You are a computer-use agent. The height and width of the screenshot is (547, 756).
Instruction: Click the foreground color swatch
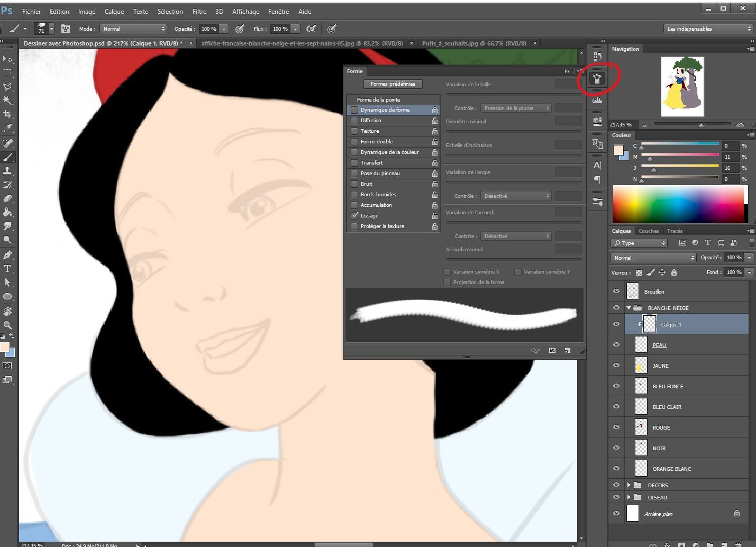tap(5, 348)
